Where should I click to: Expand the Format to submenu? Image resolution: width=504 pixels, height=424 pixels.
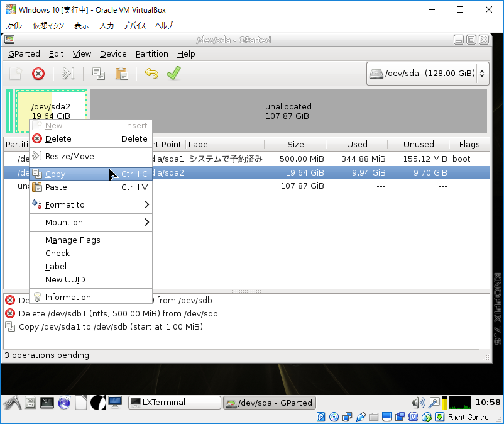click(x=90, y=204)
